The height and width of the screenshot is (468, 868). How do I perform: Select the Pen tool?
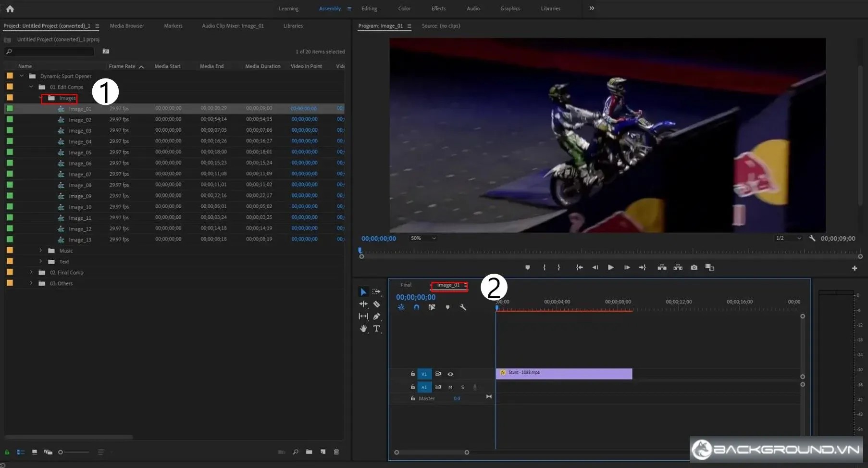point(377,316)
